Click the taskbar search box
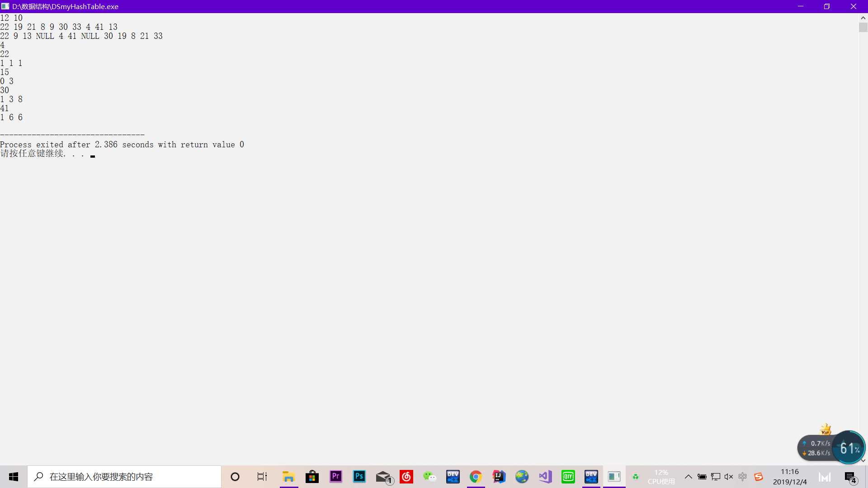This screenshot has height=488, width=868. coord(124,477)
